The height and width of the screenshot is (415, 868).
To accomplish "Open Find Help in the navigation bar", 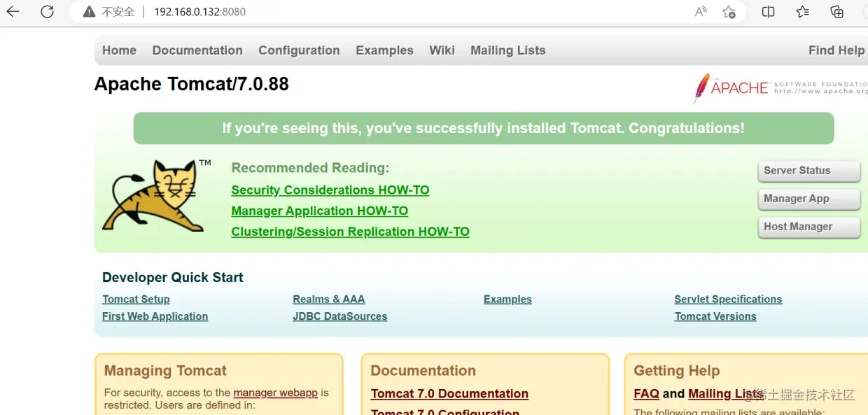I will [x=836, y=50].
